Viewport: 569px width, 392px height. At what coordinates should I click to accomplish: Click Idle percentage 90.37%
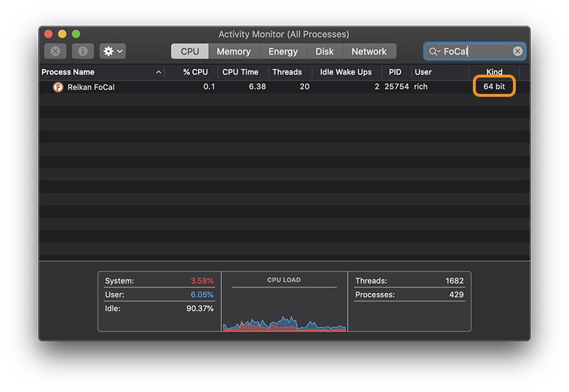click(200, 308)
